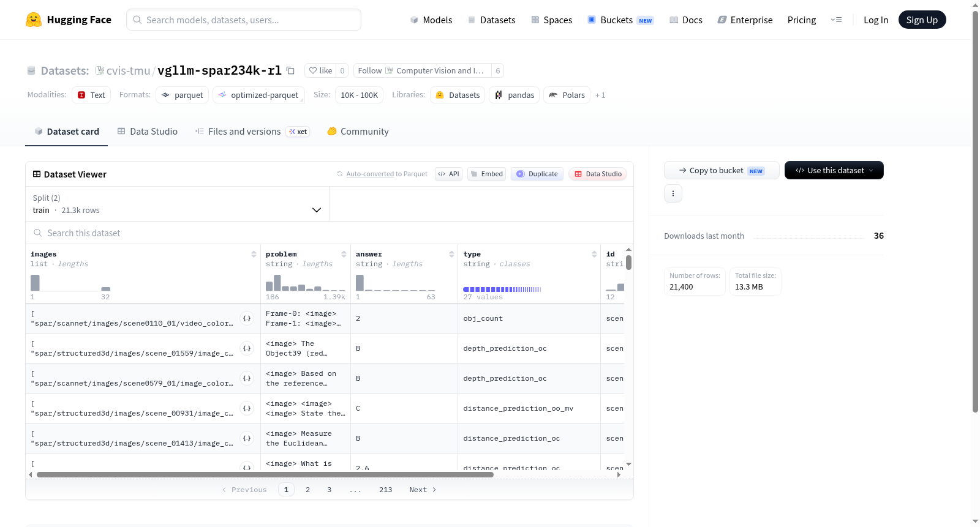The width and height of the screenshot is (980, 527).
Task: Expand JSON cell for scene_01559 images row
Action: [247, 348]
